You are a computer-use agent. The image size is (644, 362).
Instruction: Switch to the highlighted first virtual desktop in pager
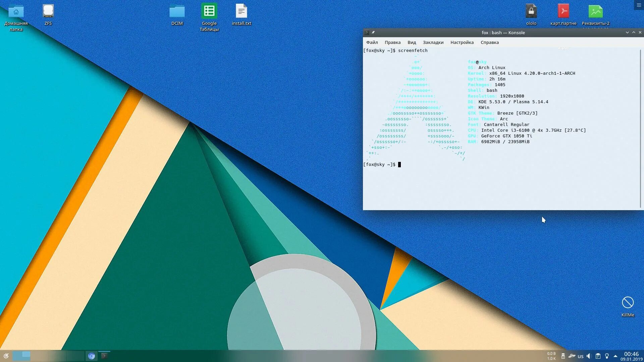tap(21, 356)
